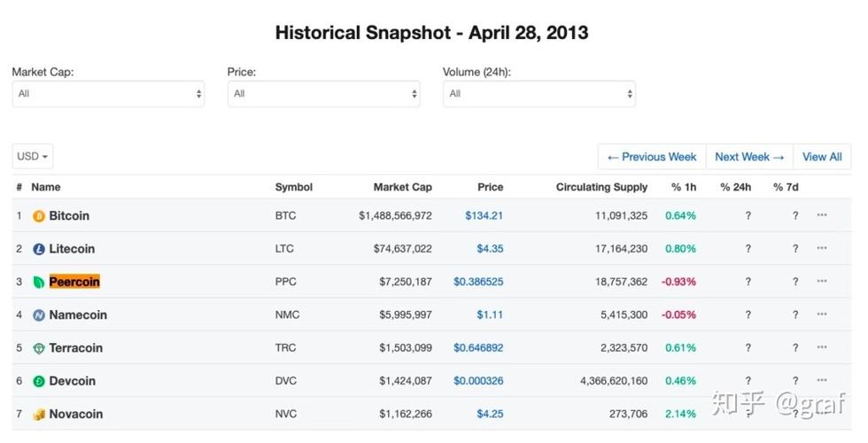Open the three-dot menu for Bitcoin row

point(822,214)
